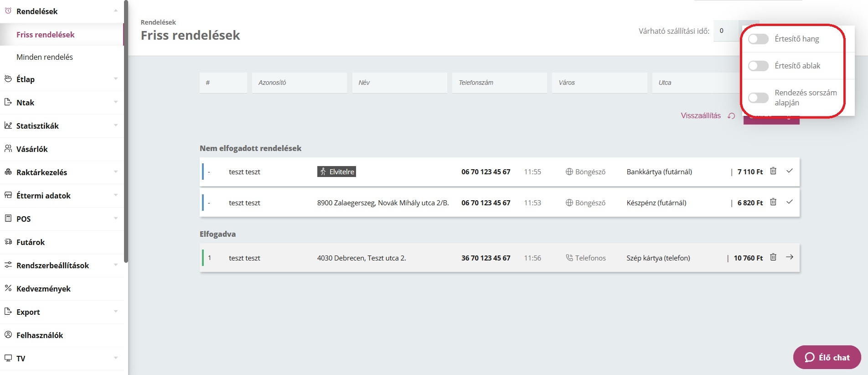Click the Étlap dish icon
868x375 pixels.
(8, 79)
